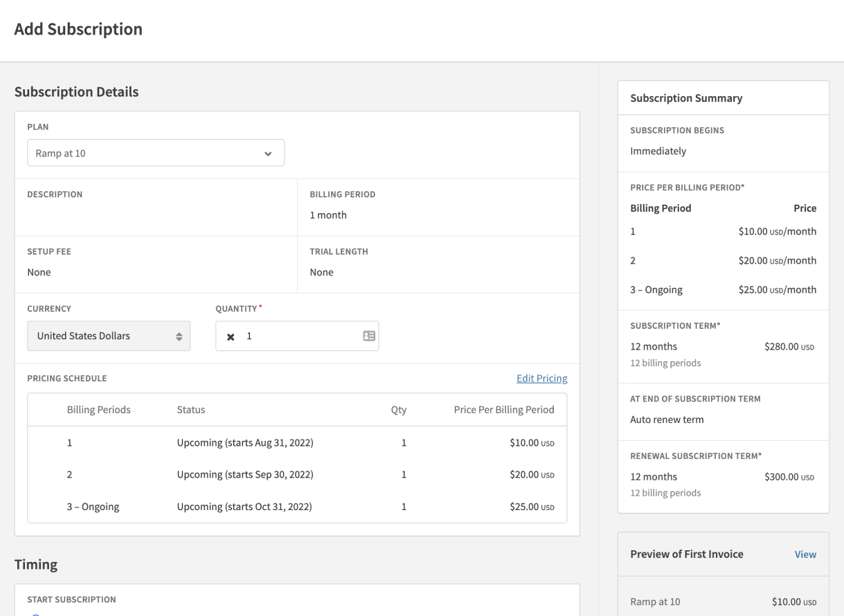The height and width of the screenshot is (616, 844).
Task: Click the card icon in the Quantity field
Action: point(369,336)
